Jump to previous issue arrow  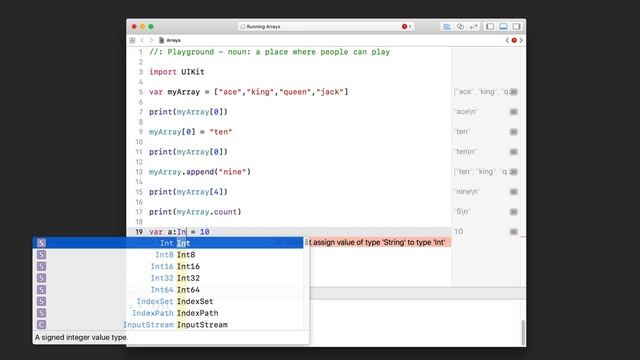(507, 40)
